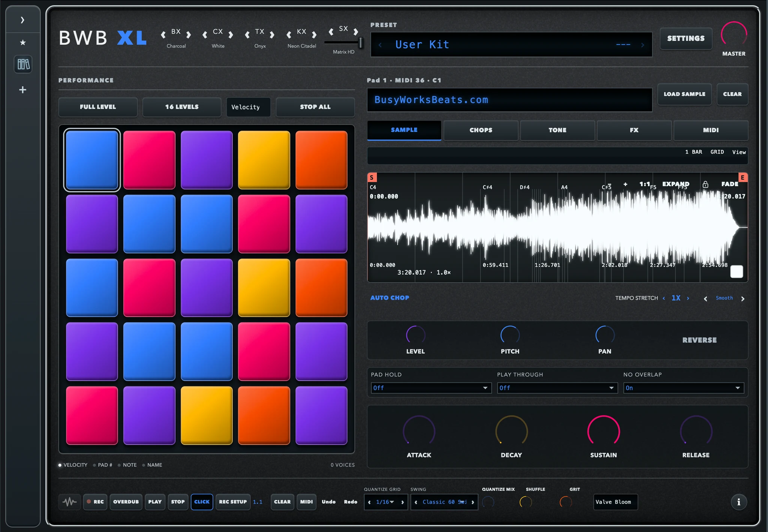The height and width of the screenshot is (532, 768).
Task: Go to next CX skin arrow
Action: (231, 35)
